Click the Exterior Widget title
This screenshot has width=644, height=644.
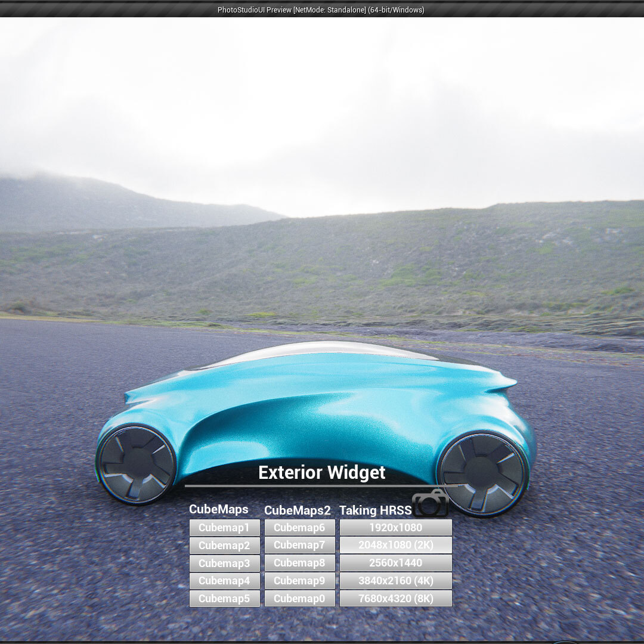click(321, 473)
